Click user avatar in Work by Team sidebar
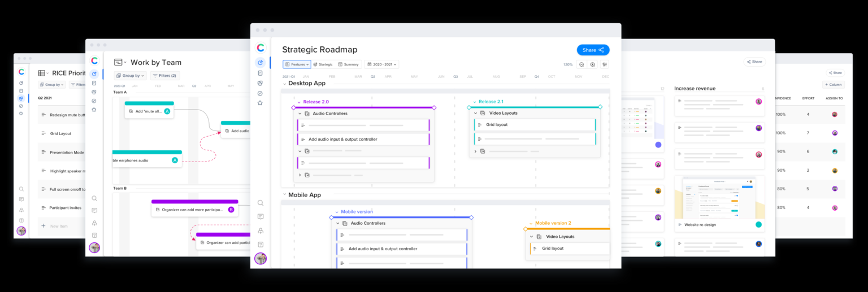 [x=94, y=247]
